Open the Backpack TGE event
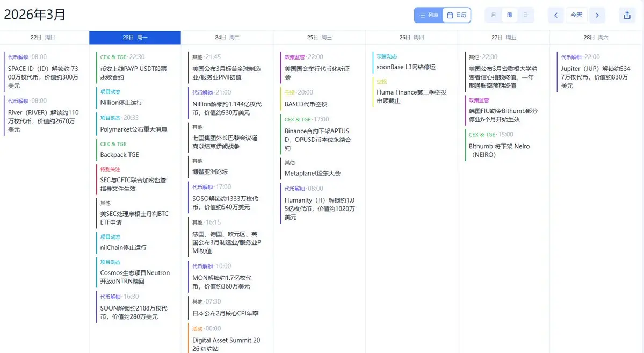The image size is (644, 353). [136, 149]
